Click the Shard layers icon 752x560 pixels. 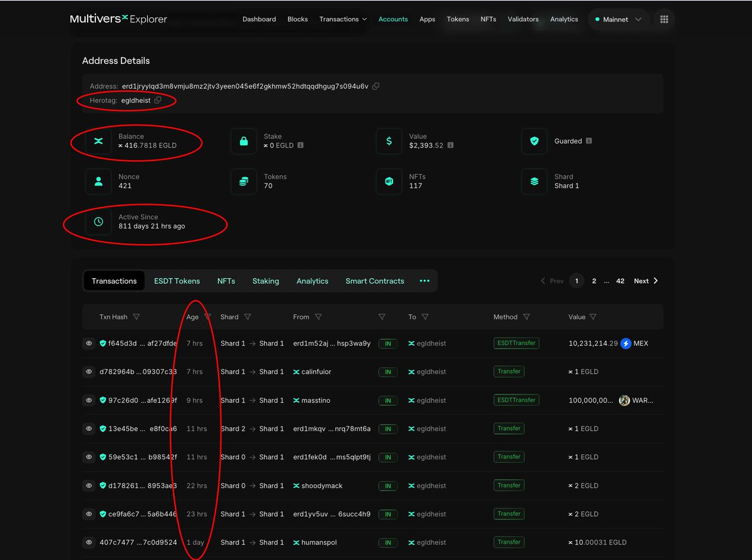tap(535, 182)
